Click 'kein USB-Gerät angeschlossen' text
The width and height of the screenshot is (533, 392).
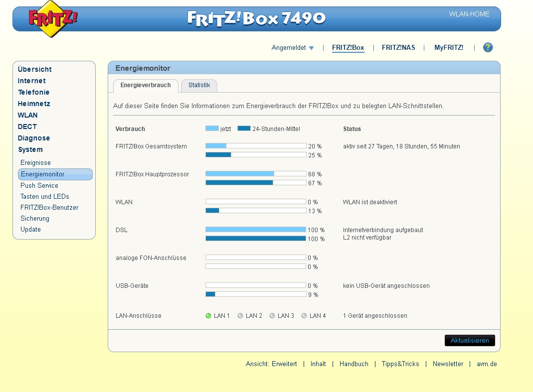click(386, 286)
